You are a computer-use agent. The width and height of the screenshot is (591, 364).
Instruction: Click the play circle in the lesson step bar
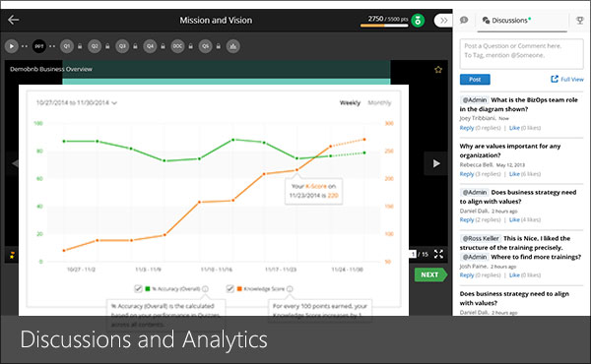click(11, 46)
